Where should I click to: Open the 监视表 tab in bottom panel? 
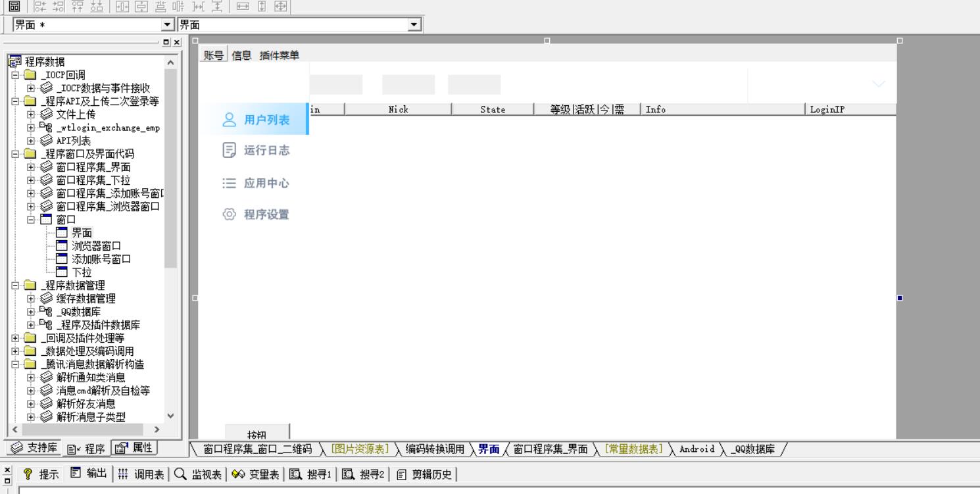[198, 474]
